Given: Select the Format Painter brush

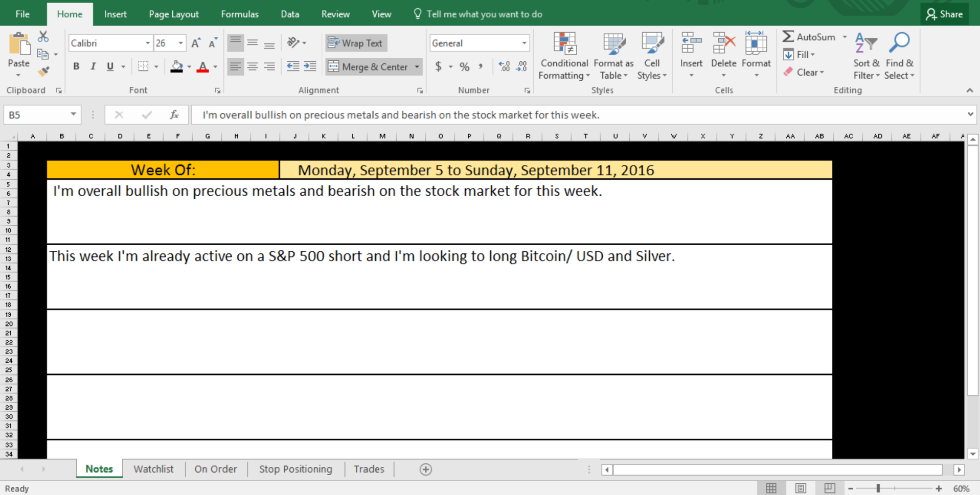Looking at the screenshot, I should (43, 72).
